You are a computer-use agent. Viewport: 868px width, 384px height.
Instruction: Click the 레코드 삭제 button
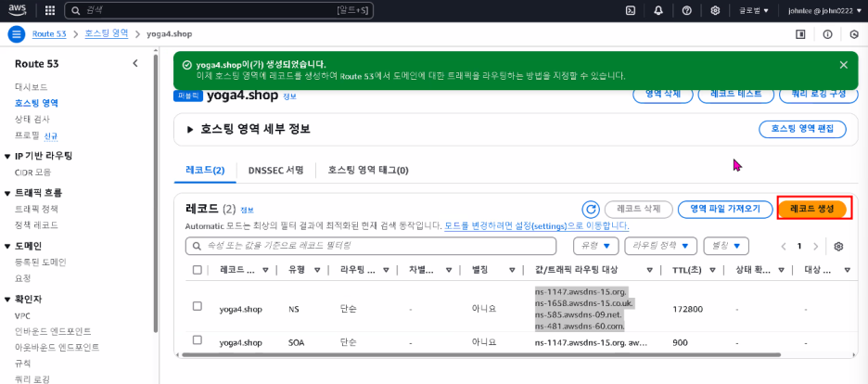[638, 209]
